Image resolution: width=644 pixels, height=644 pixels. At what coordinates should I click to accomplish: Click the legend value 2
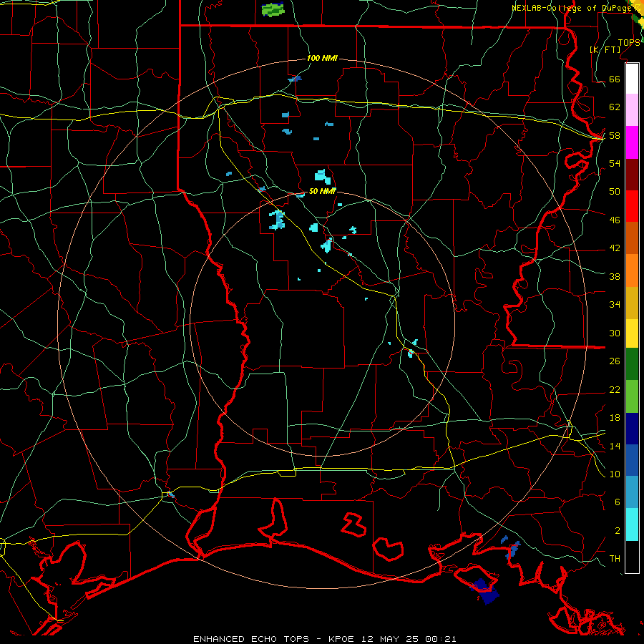point(617,530)
